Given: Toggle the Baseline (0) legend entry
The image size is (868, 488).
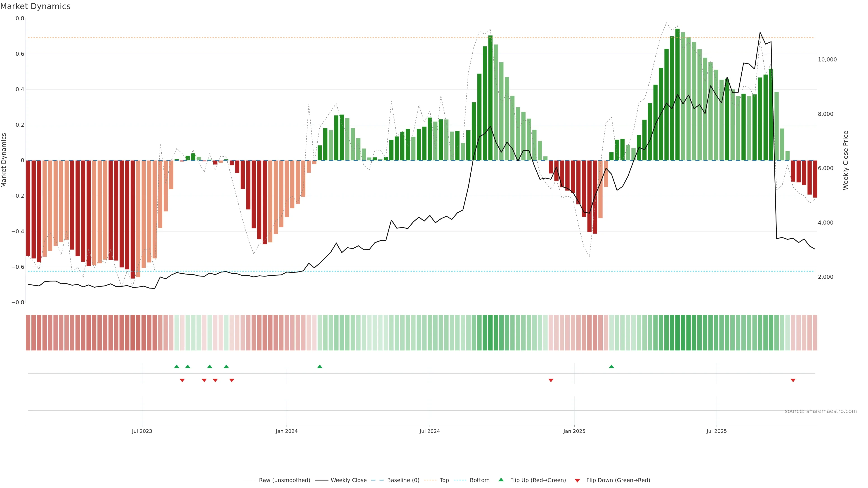Looking at the screenshot, I should click(403, 480).
